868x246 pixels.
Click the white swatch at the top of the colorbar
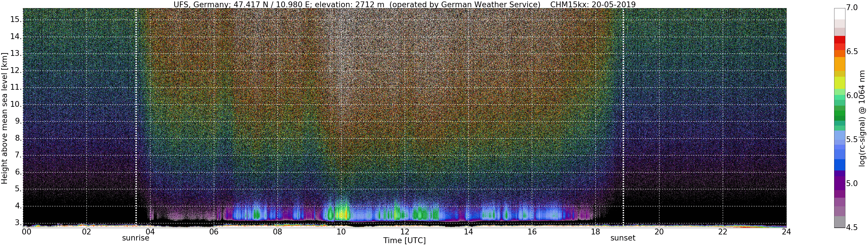coord(839,14)
